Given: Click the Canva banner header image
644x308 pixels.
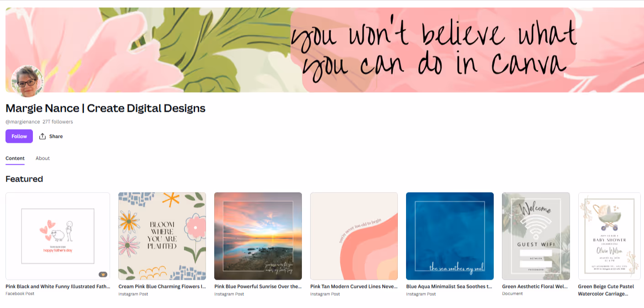Looking at the screenshot, I should [x=325, y=50].
